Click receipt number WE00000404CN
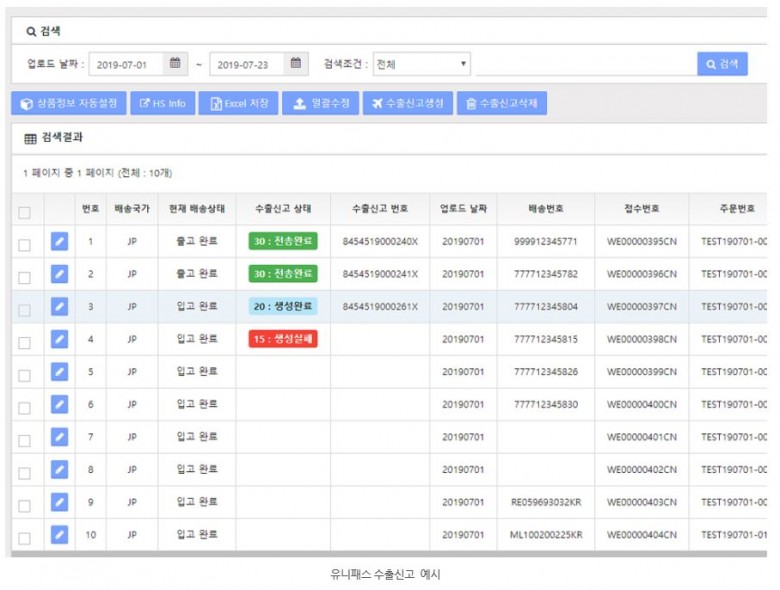Viewport: 780px width, 590px height. click(642, 535)
